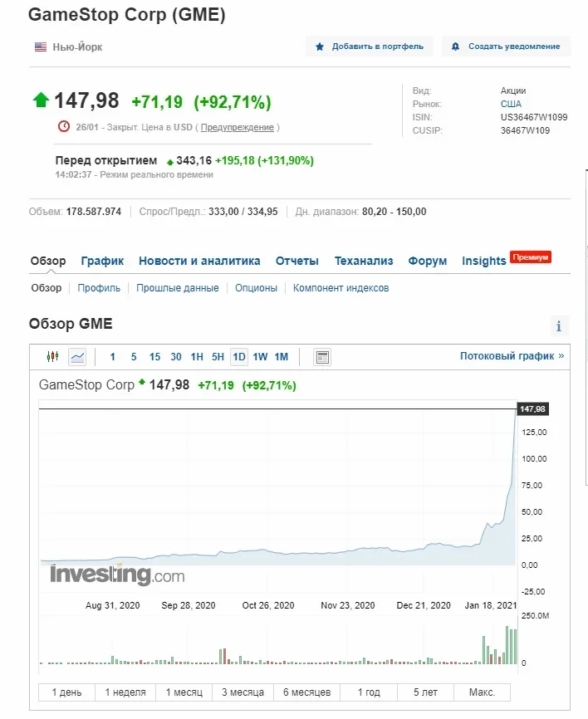Select the 1M chart interval
Image resolution: width=588 pixels, height=719 pixels.
click(x=282, y=357)
